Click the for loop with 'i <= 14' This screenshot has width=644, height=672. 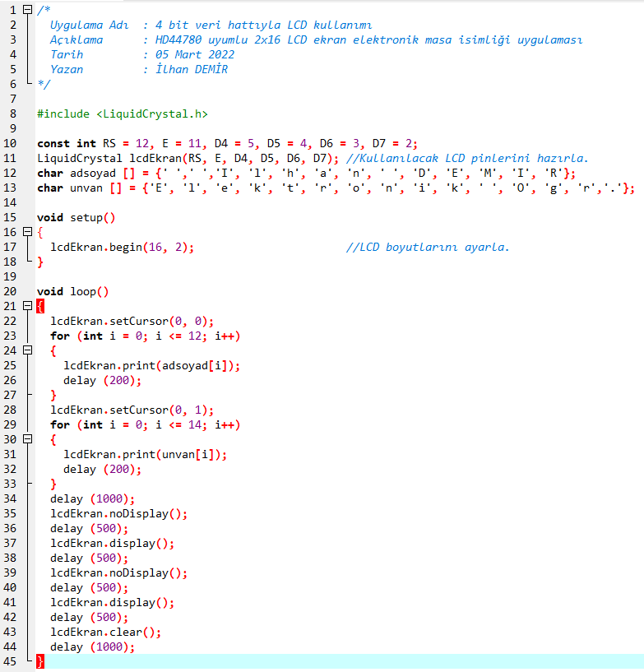tap(146, 424)
